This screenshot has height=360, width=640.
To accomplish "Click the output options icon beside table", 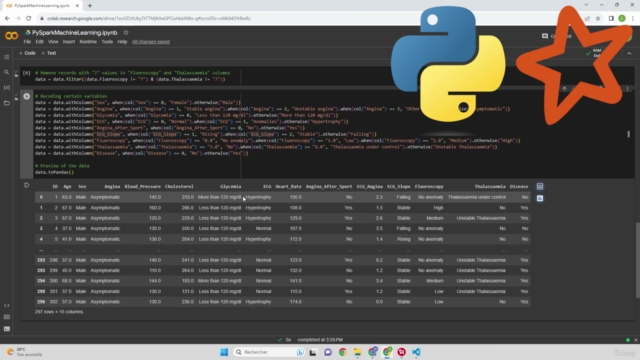I will (x=27, y=185).
